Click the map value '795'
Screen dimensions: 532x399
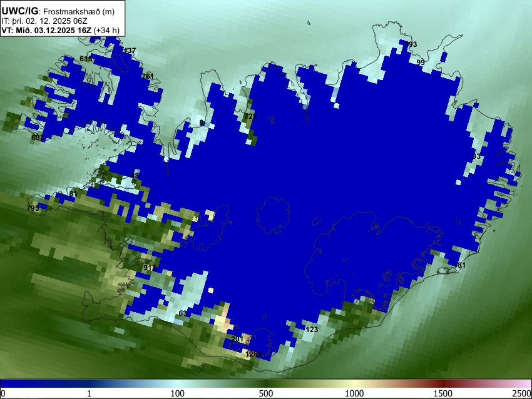point(33,208)
